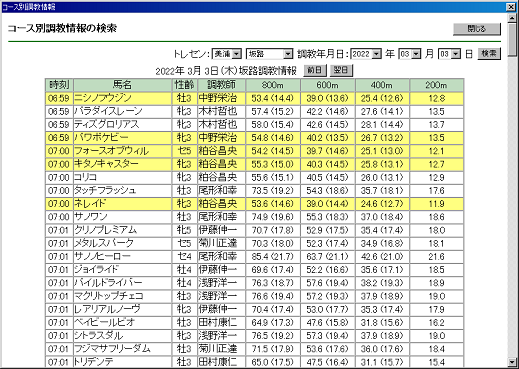
Task: Open the training center dropdown showing 美浦
Action: pos(227,54)
